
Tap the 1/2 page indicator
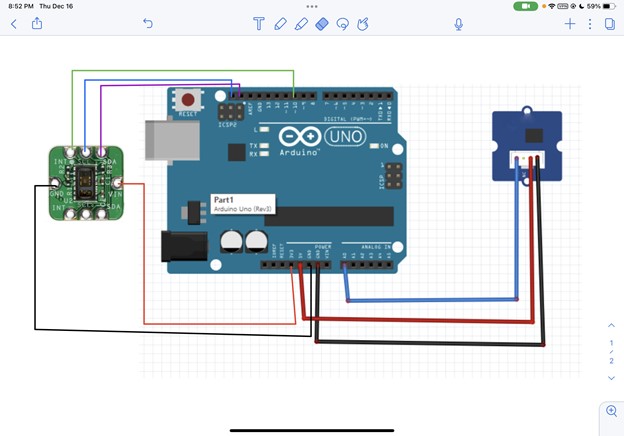[x=611, y=351]
